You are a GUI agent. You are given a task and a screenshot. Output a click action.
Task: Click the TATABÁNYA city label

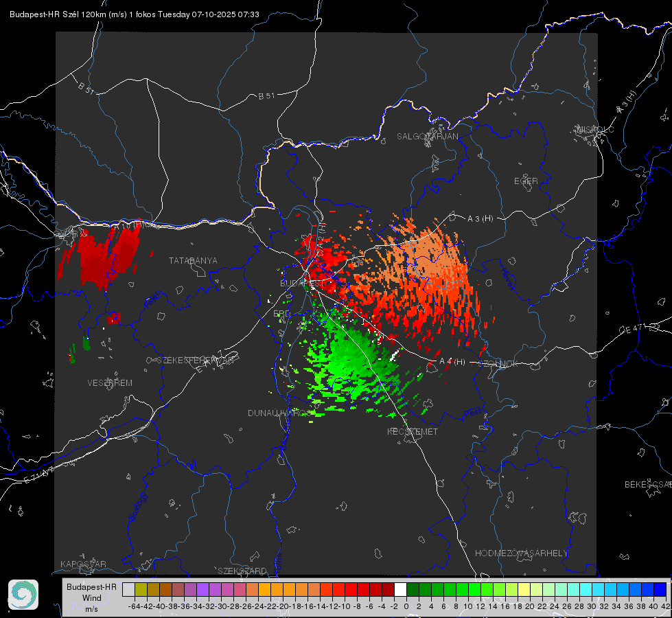(193, 260)
